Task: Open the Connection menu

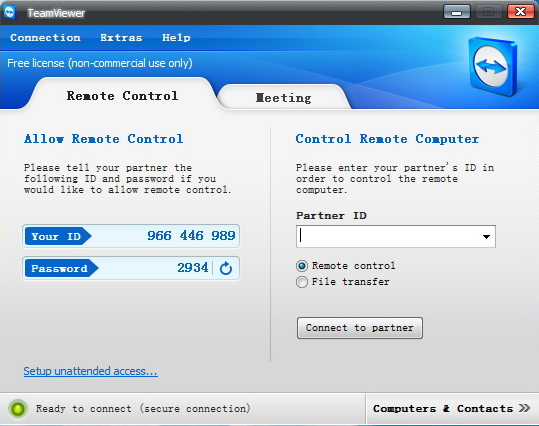Action: click(45, 37)
